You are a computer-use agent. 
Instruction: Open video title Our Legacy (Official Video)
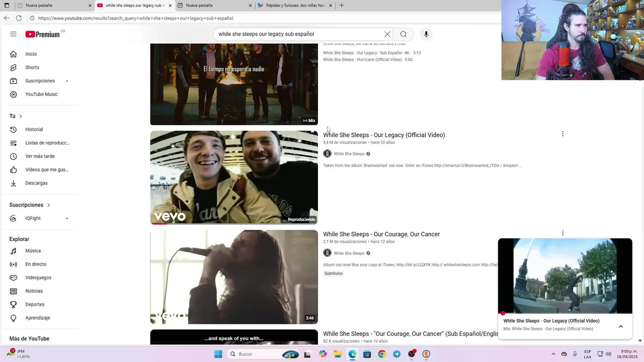pyautogui.click(x=384, y=135)
